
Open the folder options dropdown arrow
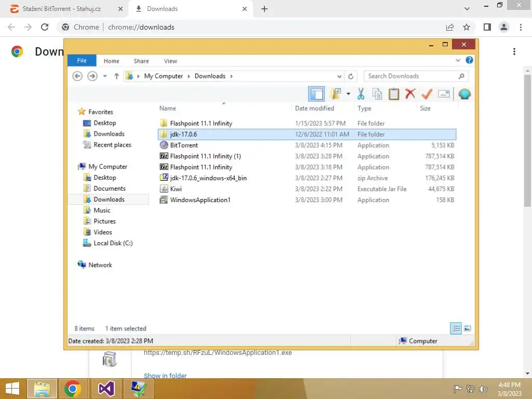[x=349, y=94]
